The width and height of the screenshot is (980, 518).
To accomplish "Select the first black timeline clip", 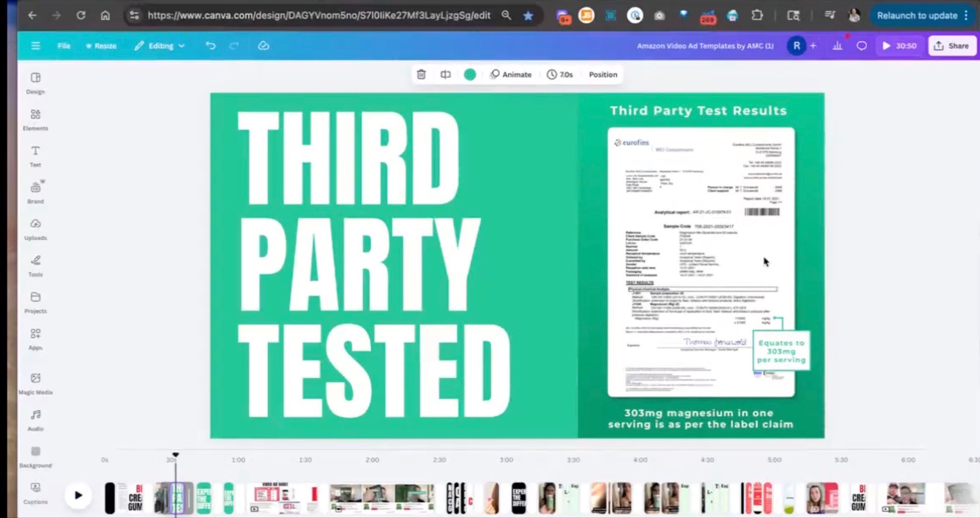I will pos(110,497).
